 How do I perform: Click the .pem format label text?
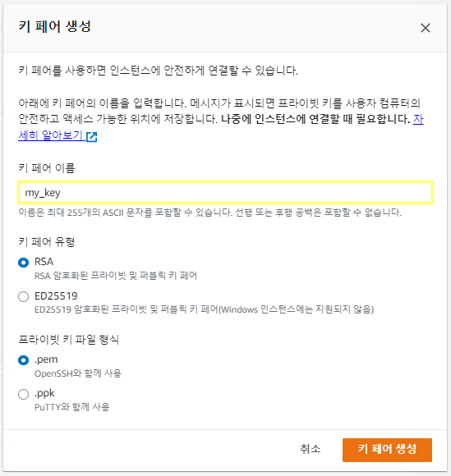point(46,359)
